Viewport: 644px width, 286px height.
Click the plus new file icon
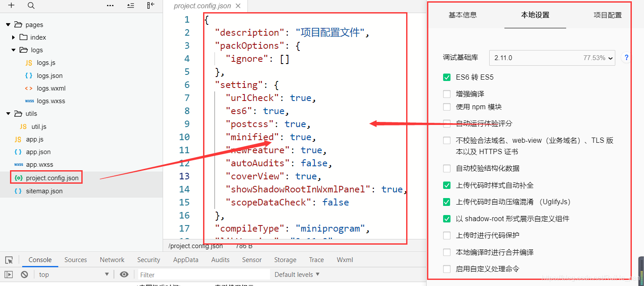click(11, 6)
